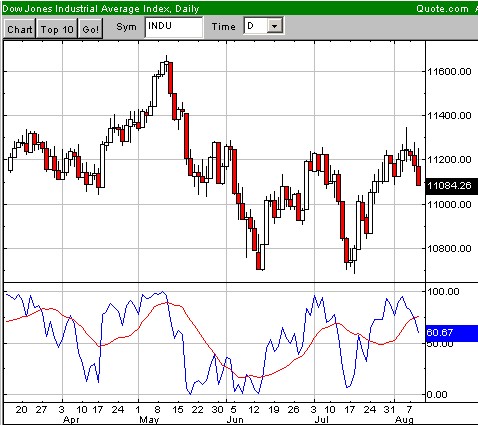
Task: Open the Top 10 list button
Action: (x=57, y=29)
